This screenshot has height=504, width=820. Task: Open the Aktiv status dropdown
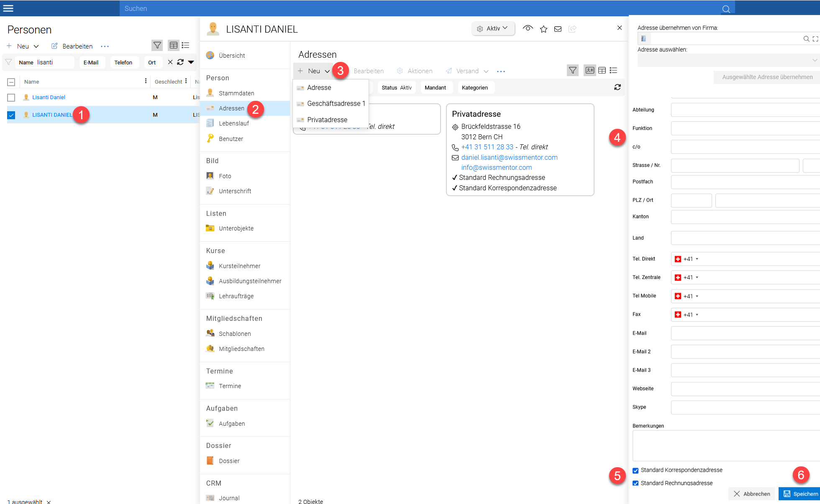tap(493, 28)
